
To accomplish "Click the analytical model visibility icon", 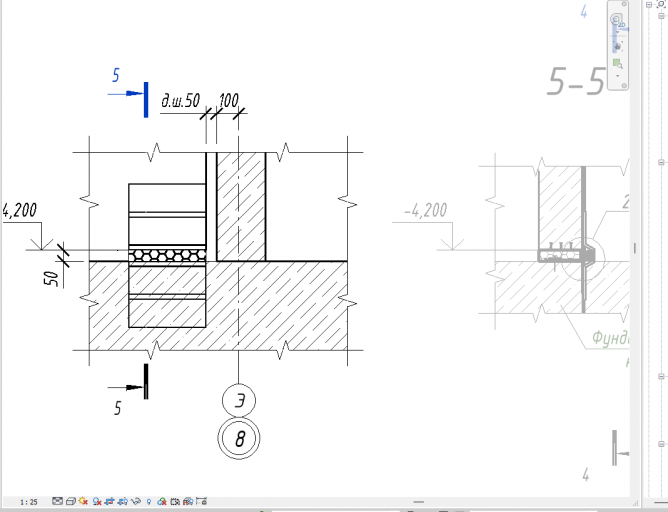I will click(x=175, y=502).
